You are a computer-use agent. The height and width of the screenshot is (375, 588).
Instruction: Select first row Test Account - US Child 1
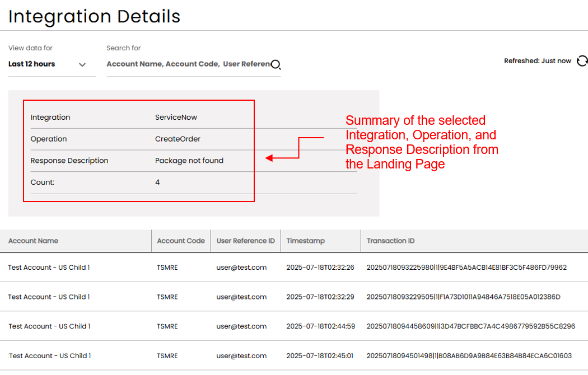(x=49, y=268)
